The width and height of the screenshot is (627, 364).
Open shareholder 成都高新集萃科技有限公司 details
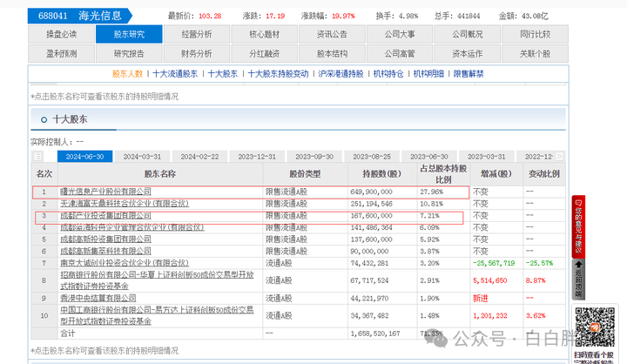click(x=105, y=251)
